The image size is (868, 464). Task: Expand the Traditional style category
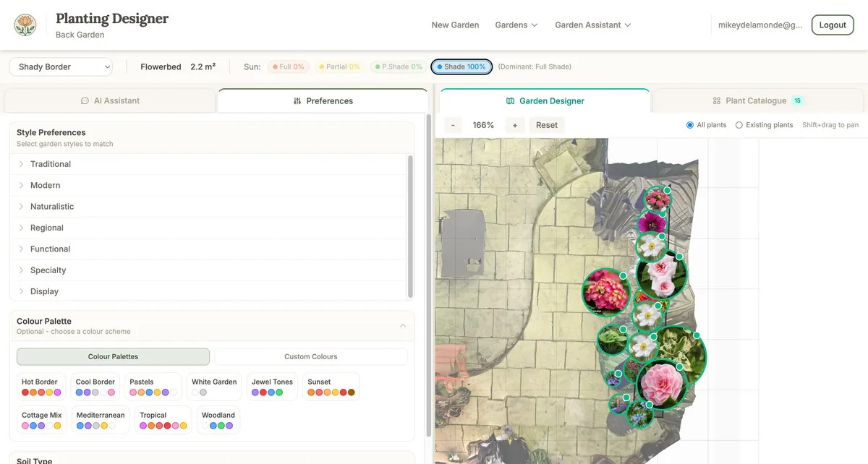point(51,164)
